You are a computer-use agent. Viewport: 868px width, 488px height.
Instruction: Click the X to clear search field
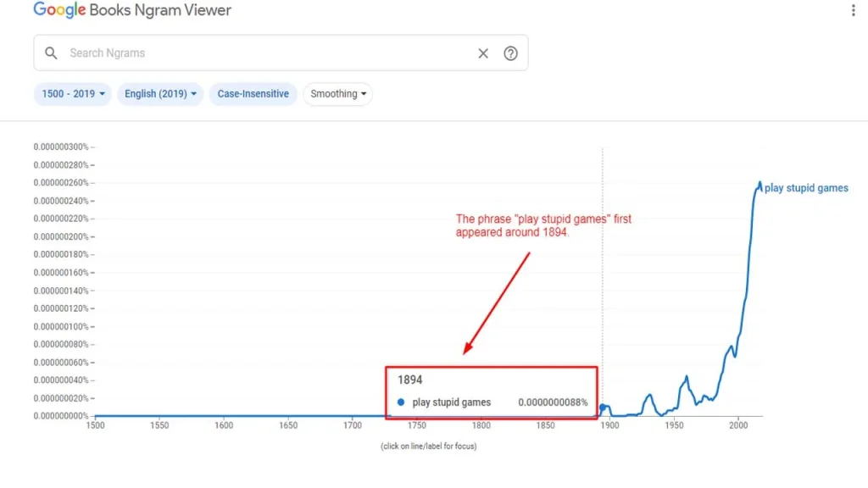(x=483, y=53)
